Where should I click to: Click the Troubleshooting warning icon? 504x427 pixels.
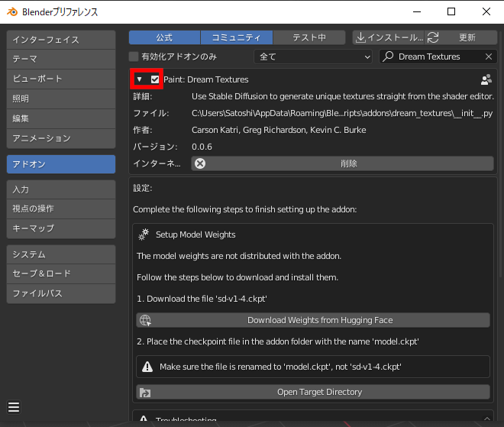pos(144,419)
